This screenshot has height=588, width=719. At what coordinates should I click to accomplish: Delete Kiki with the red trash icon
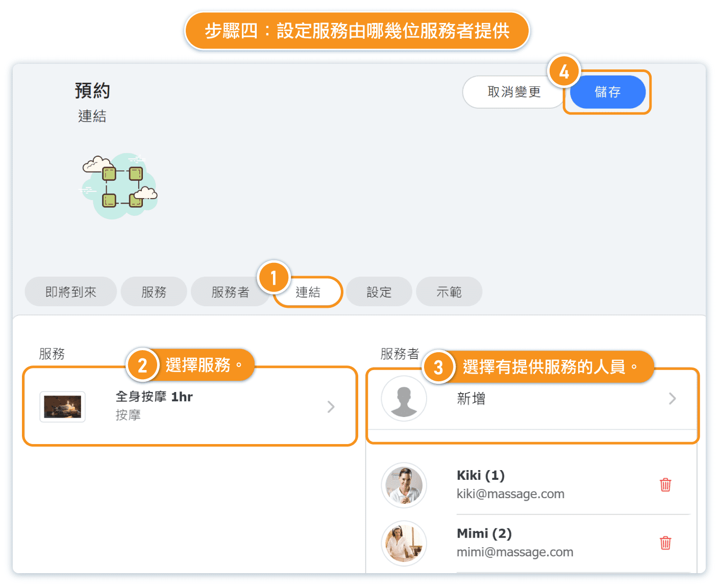(x=665, y=485)
